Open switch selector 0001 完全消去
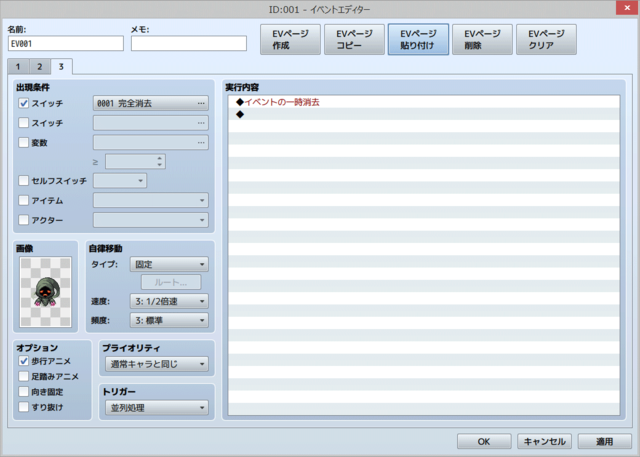The image size is (640, 457). point(151,103)
